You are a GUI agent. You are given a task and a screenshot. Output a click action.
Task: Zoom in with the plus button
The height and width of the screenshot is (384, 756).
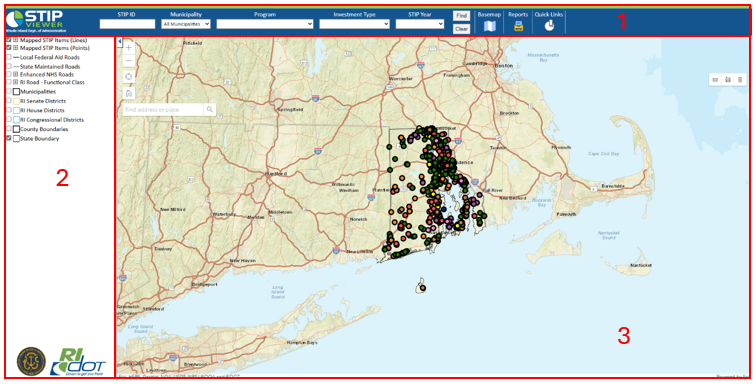(x=129, y=48)
